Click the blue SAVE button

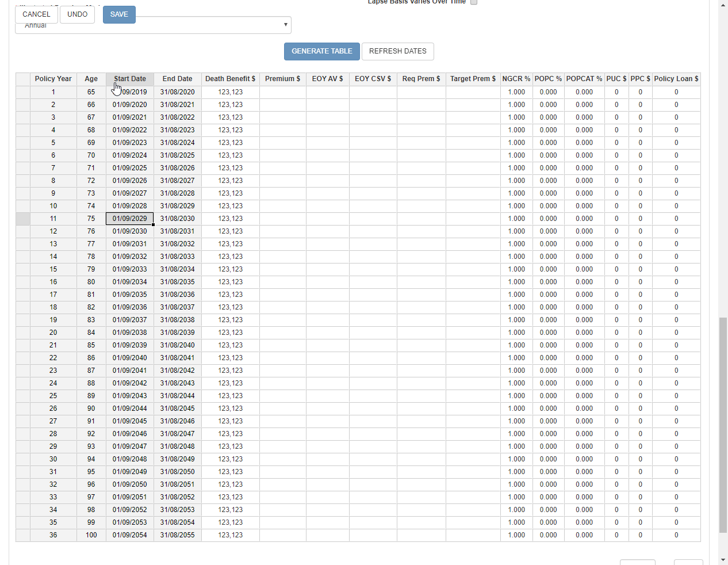tap(119, 14)
